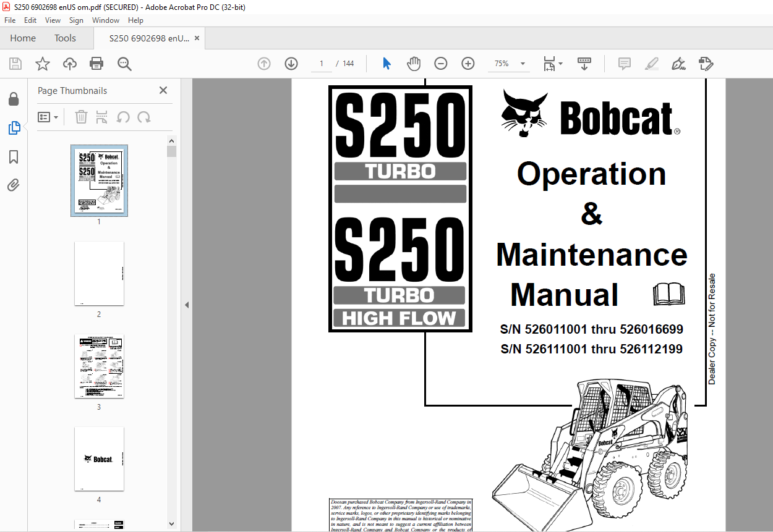773x532 pixels.
Task: Open the View menu
Action: (53, 20)
